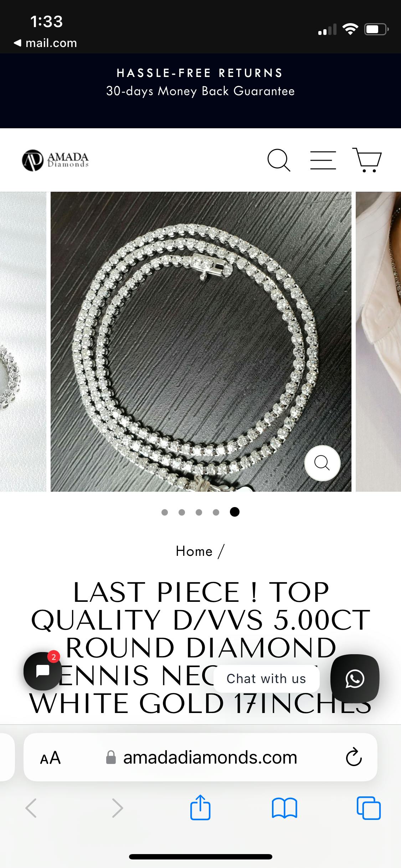Open the WhatsApp chat button
401x868 pixels.
click(355, 678)
